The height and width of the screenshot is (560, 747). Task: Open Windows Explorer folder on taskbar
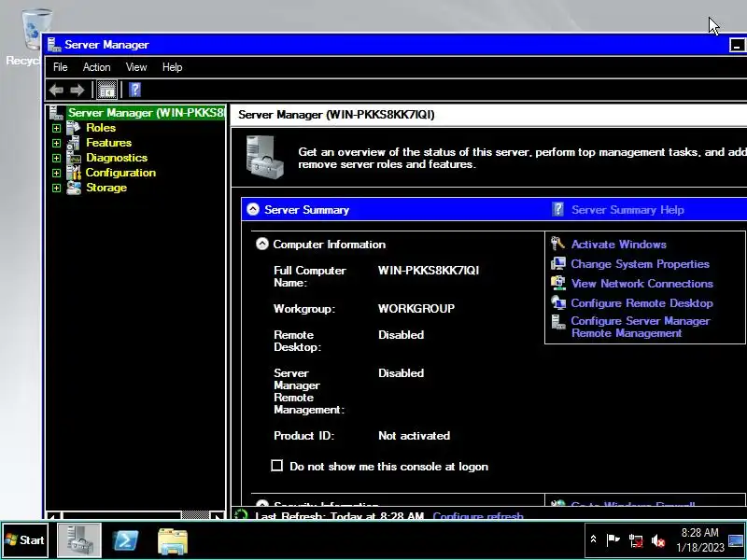click(x=173, y=541)
